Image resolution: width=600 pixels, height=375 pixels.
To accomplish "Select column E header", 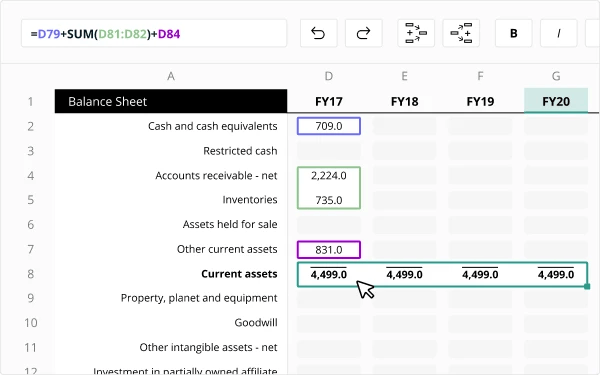I will [x=404, y=76].
